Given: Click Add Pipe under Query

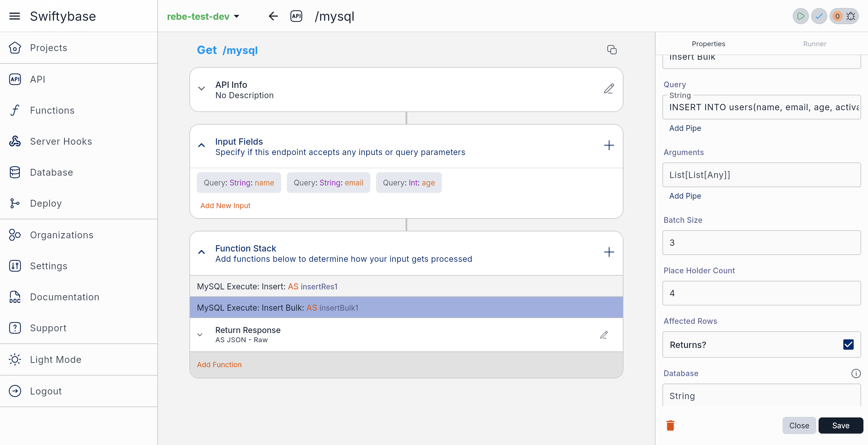Looking at the screenshot, I should 685,128.
